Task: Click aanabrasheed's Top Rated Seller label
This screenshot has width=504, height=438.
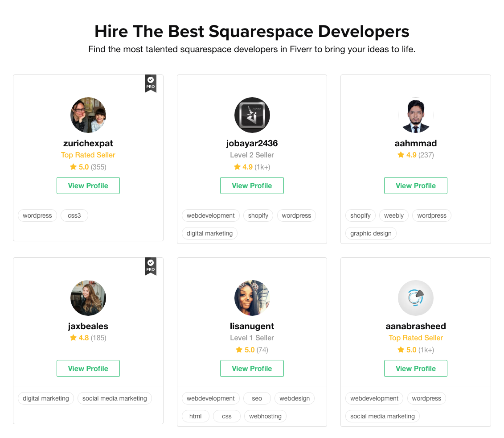Action: (x=416, y=338)
